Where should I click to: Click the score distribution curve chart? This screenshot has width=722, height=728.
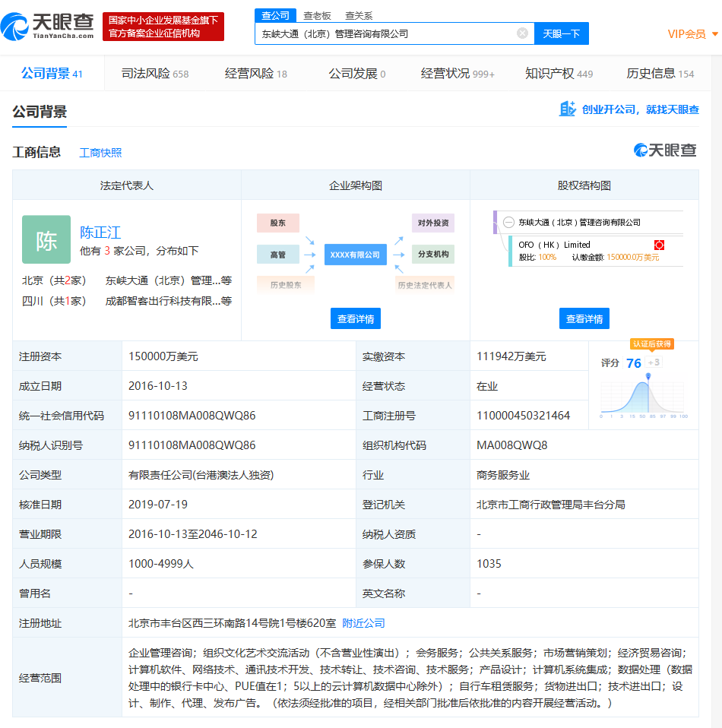pyautogui.click(x=643, y=396)
